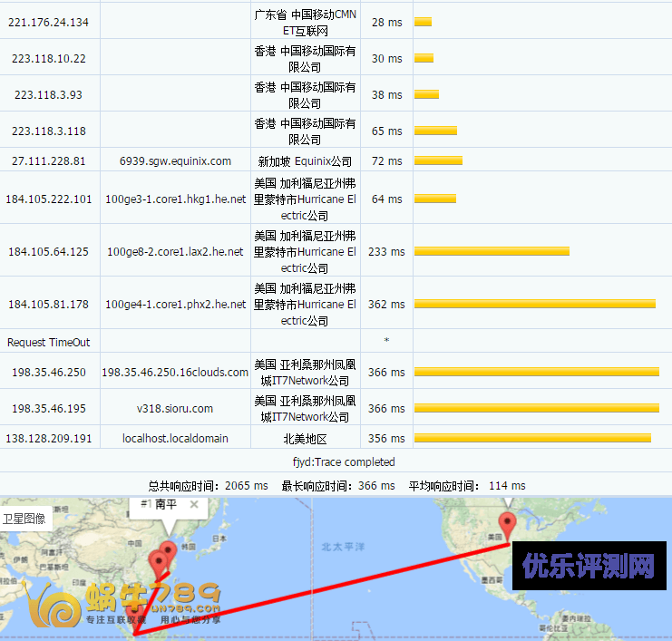Click hostname localhost.localdomain
Viewport: 672px width, 641px height.
tap(175, 439)
